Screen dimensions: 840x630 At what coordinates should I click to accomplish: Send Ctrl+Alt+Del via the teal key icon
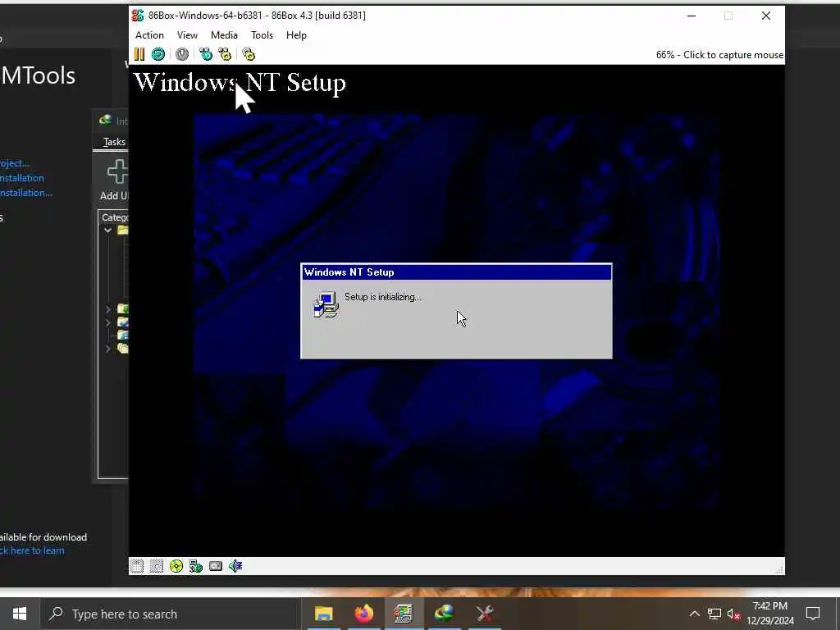pos(206,54)
